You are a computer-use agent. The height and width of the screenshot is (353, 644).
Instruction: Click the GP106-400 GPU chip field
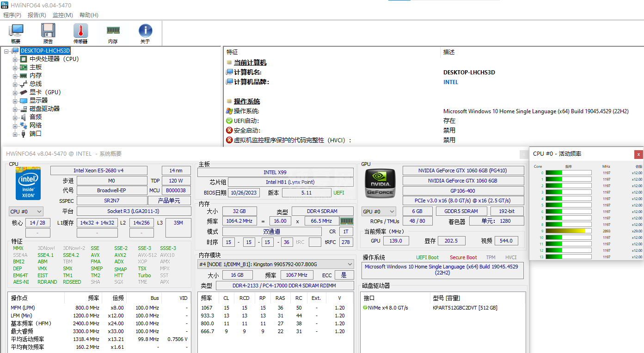click(463, 191)
